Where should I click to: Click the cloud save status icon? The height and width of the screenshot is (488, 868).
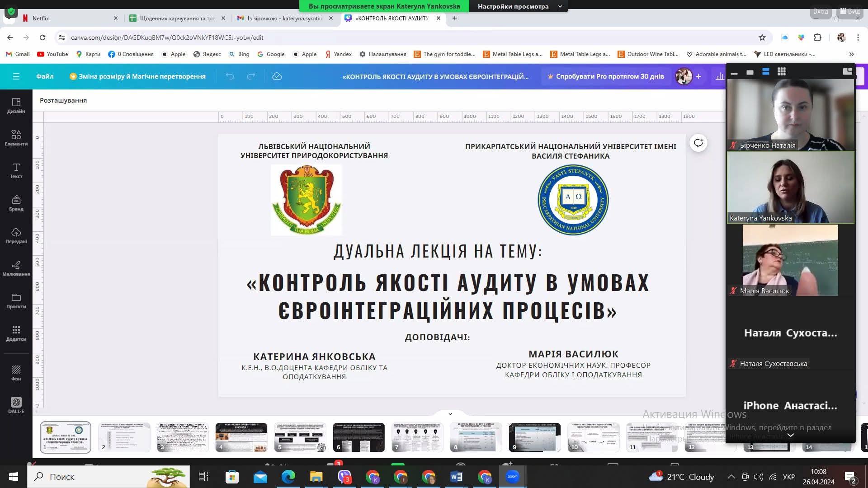(x=277, y=76)
